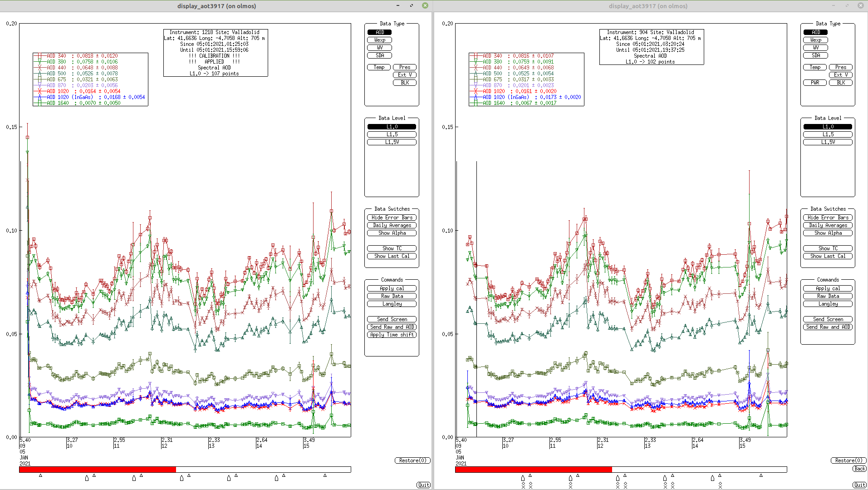Toggle Daily Averages in left window
Screen dimensions: 868x490
[x=392, y=225]
